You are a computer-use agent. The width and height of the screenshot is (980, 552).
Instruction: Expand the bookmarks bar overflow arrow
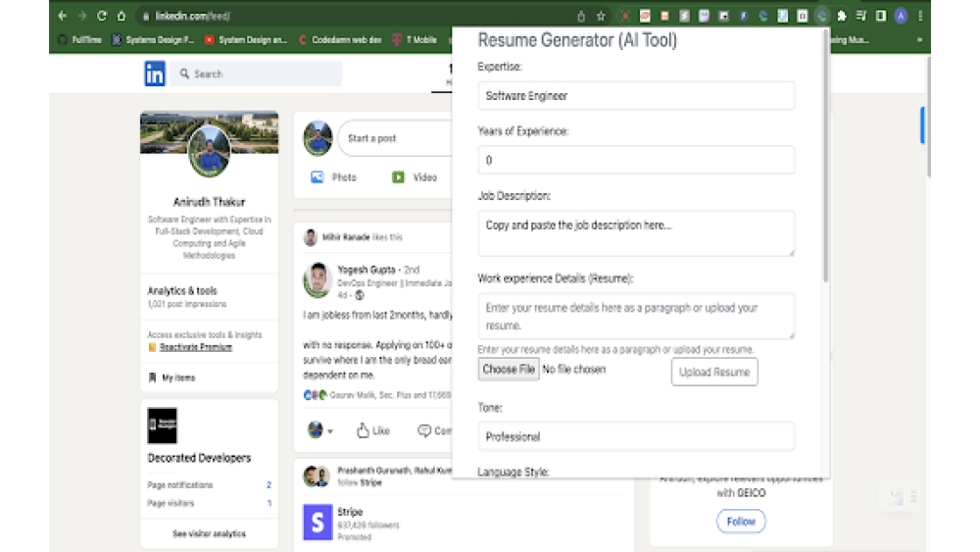[x=919, y=39]
